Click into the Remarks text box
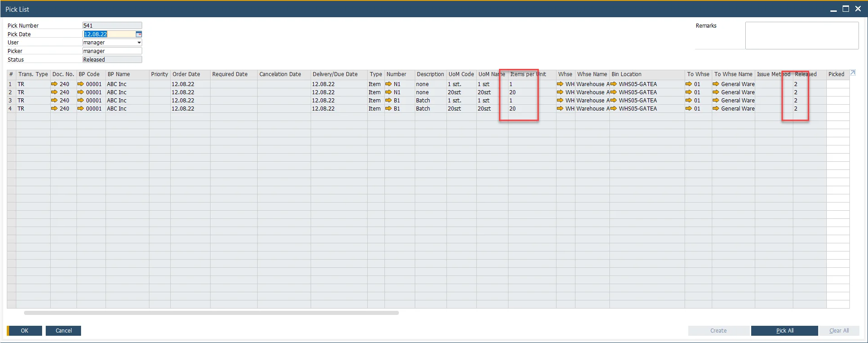The image size is (868, 343). point(802,35)
